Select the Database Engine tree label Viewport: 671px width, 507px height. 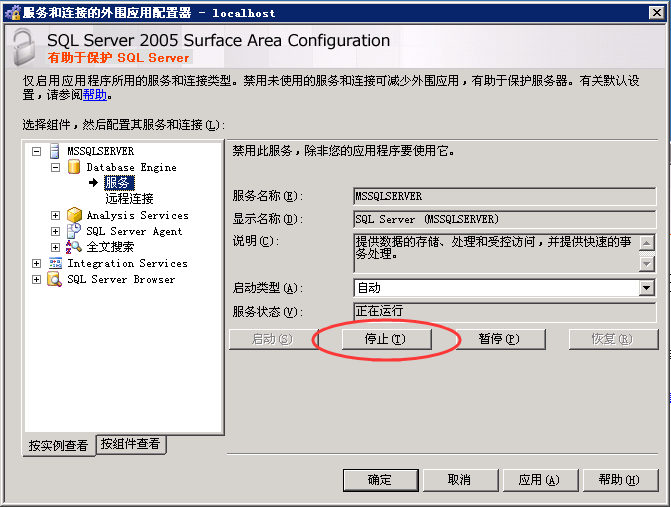click(131, 167)
